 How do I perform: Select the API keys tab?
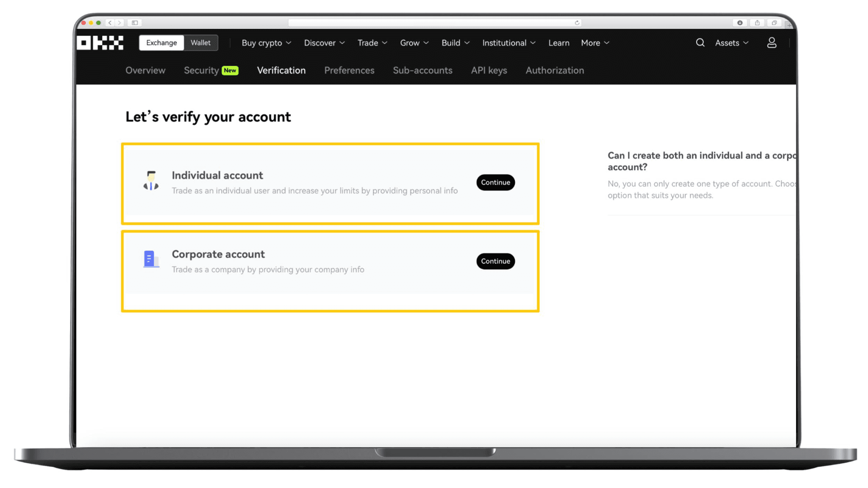pos(489,70)
